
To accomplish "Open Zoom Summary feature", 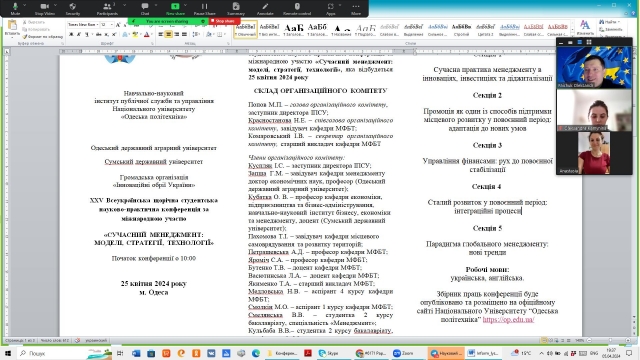I will point(236,8).
